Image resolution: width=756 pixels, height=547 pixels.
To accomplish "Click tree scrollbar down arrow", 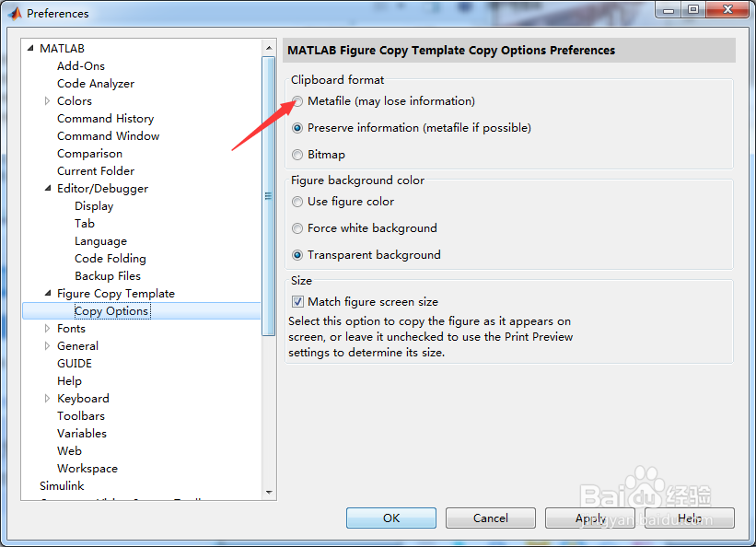I will click(x=269, y=493).
